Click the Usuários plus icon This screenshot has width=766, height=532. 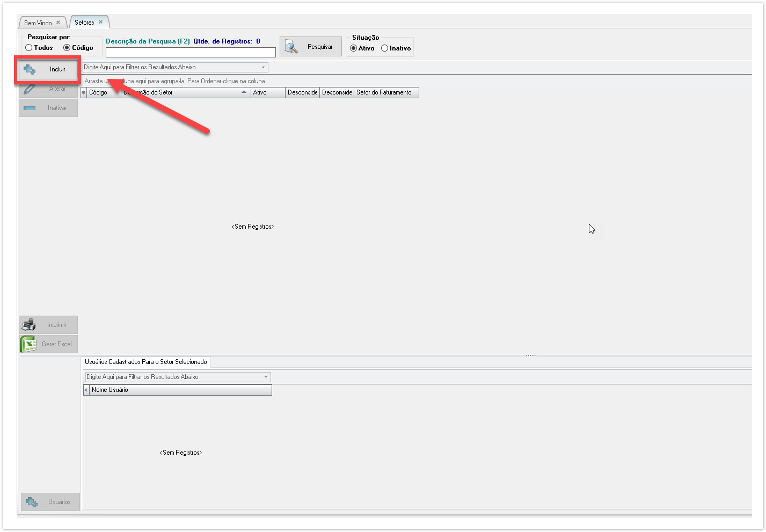point(32,502)
